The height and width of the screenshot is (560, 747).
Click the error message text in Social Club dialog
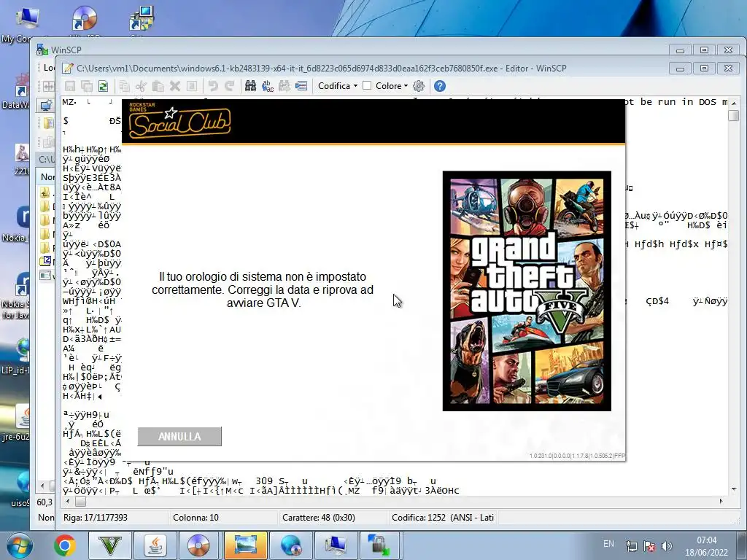click(x=263, y=289)
